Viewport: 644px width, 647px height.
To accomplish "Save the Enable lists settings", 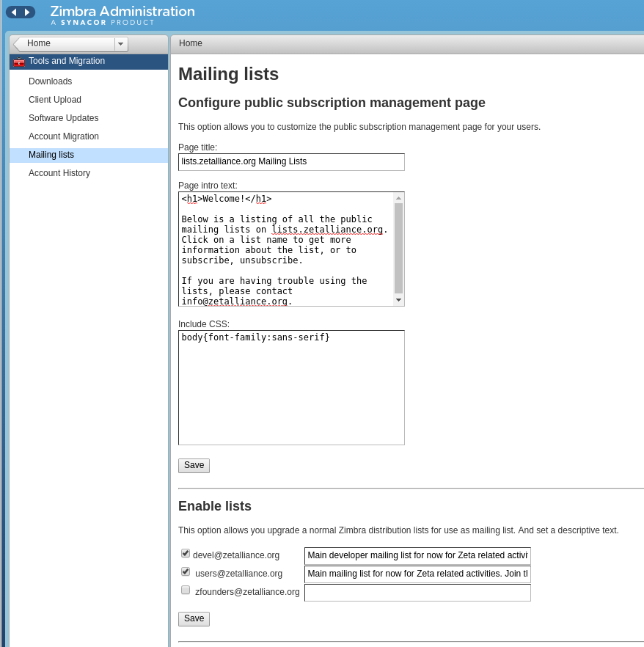I will tap(194, 618).
